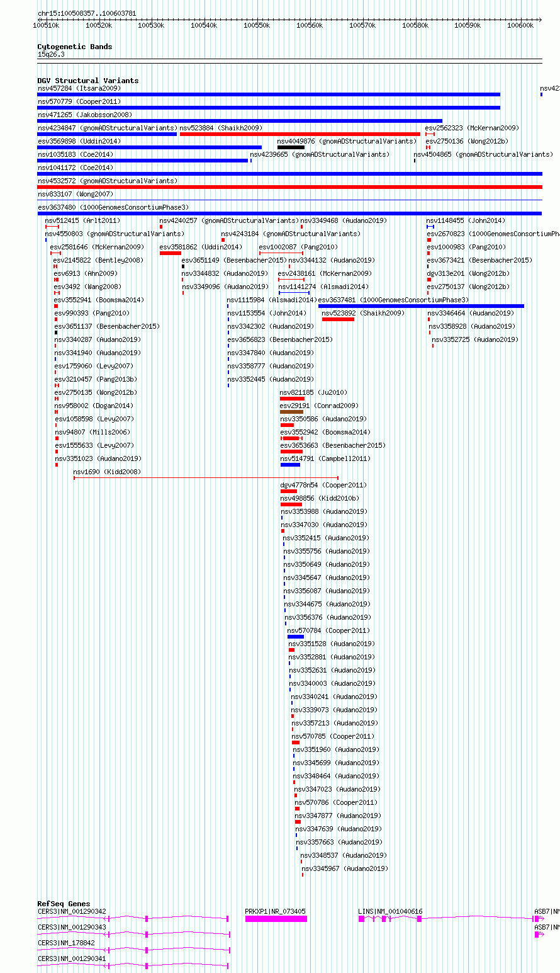The width and height of the screenshot is (560, 973).
Task: Click LINS|NM_001040616 gene label
Action: (x=390, y=911)
